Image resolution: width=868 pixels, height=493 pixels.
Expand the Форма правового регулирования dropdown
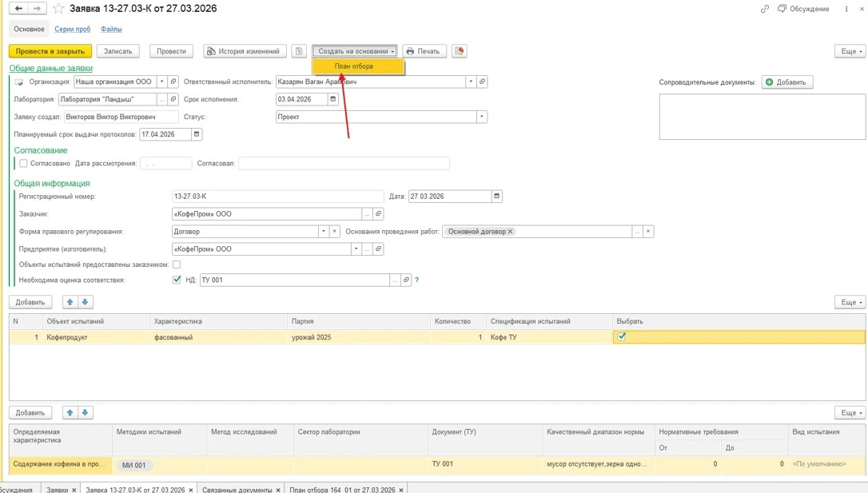(x=323, y=231)
